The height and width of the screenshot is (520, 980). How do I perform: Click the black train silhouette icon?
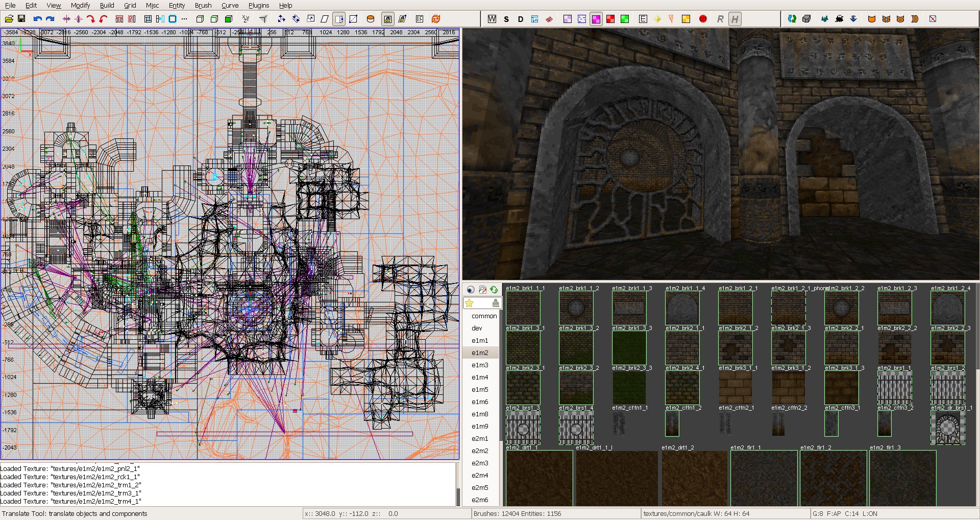(840, 19)
